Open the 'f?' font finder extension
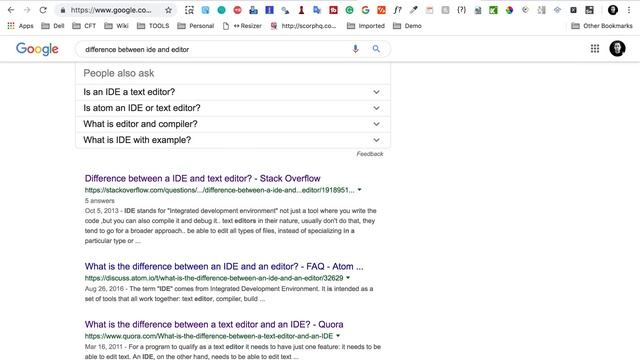Screen dimensions: 640x360 click(398, 10)
